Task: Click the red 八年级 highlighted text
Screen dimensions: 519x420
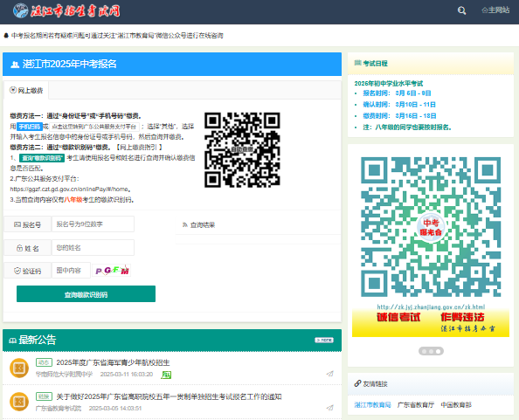Action: 73,200
